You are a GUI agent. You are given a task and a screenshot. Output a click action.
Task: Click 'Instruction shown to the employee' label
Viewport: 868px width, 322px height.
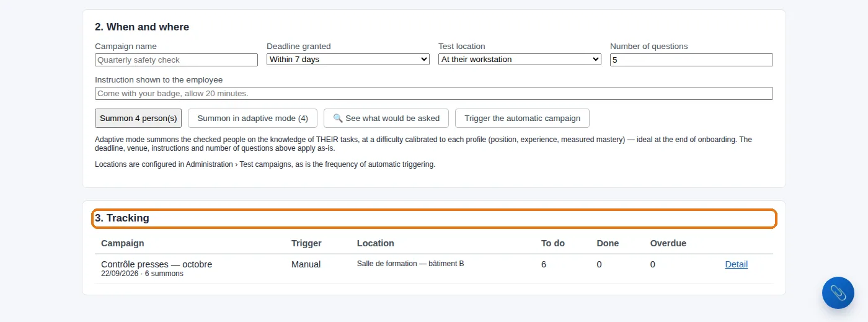(x=159, y=80)
